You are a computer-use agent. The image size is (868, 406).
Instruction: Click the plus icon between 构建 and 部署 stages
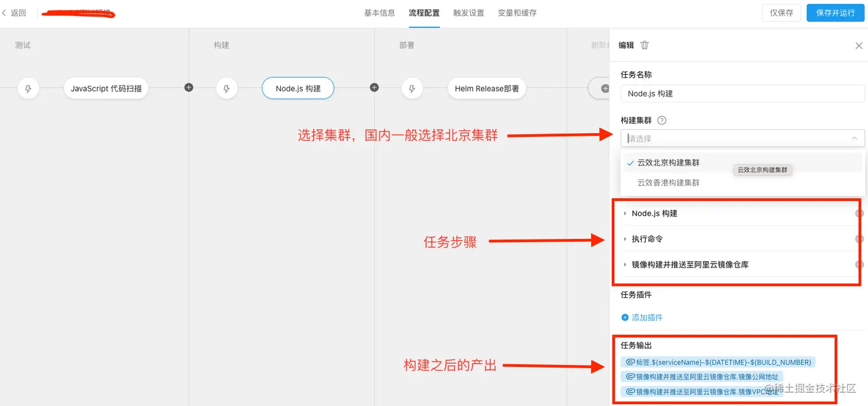pos(374,88)
